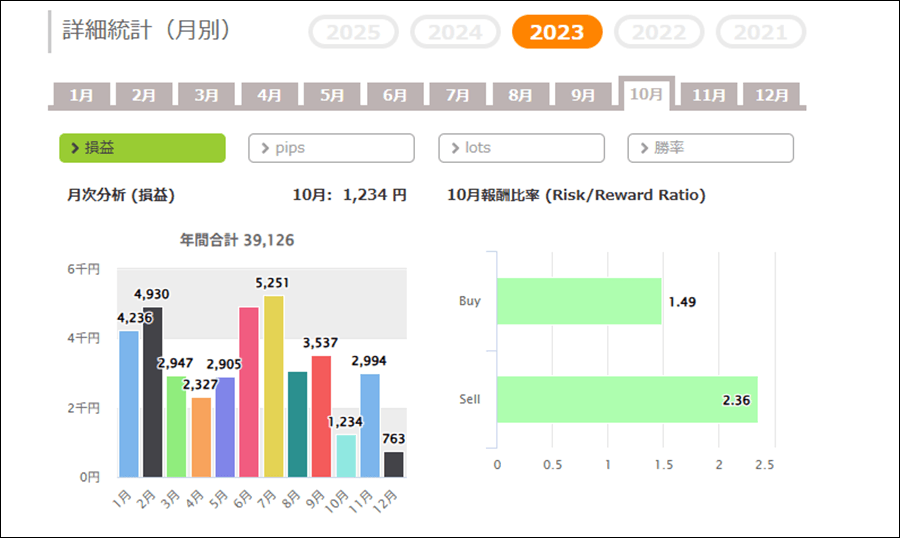Click the highlighted 2023 year button
The image size is (900, 538).
[557, 32]
